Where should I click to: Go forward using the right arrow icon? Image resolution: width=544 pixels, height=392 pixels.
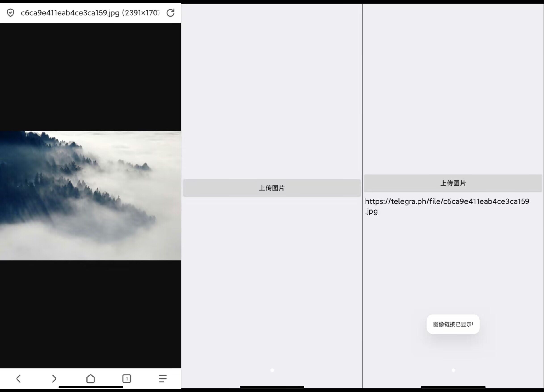(54, 379)
